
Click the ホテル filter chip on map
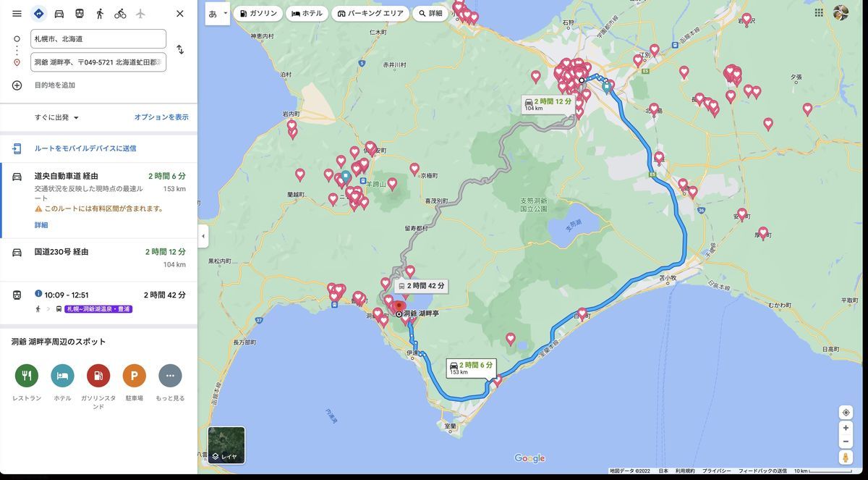point(307,14)
